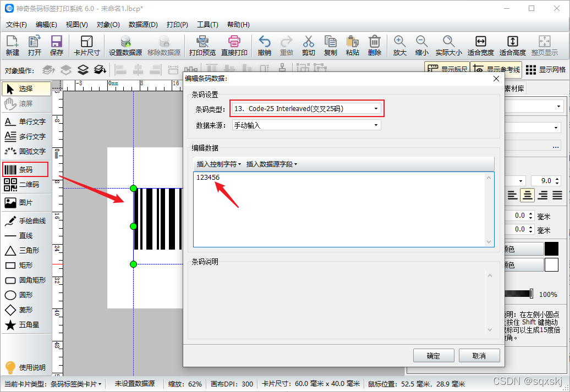Screen dimensions: 570x392
Task: Open 卡片尺寸 card size settings
Action: [x=86, y=46]
